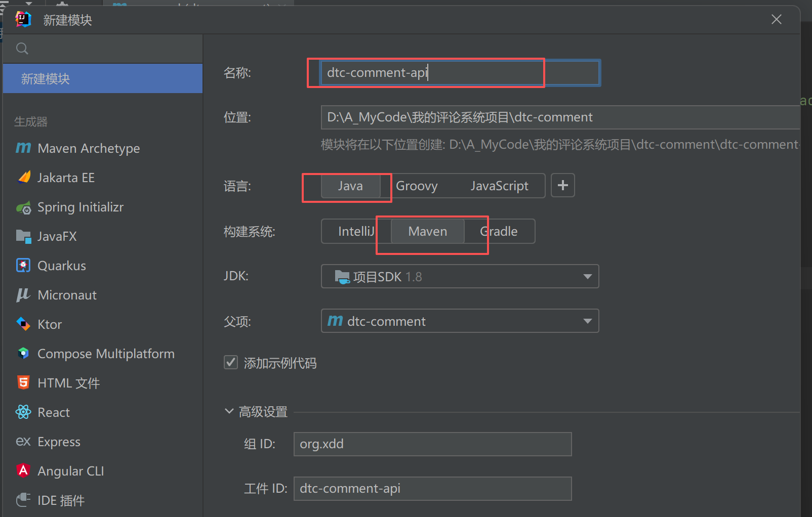Click the SDK folder icon in JDK field
812x517 pixels.
click(x=342, y=277)
